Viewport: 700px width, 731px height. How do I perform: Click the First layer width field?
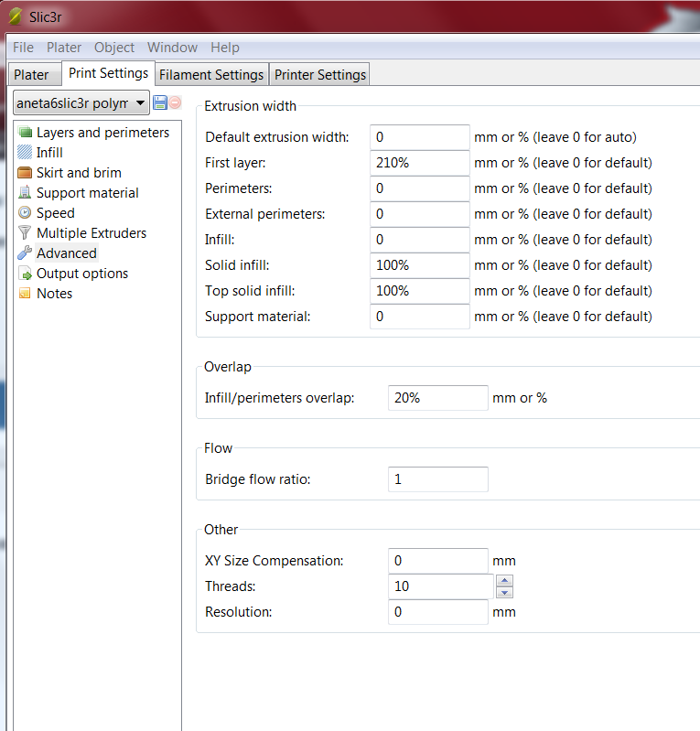pyautogui.click(x=420, y=163)
